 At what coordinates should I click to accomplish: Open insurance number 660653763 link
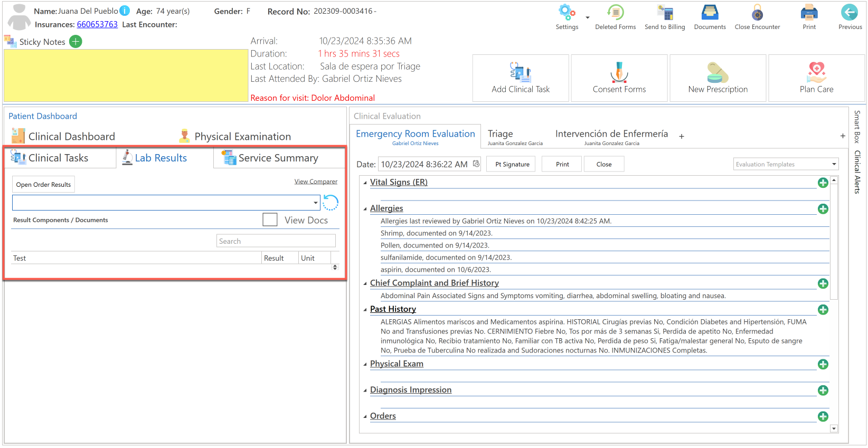pos(97,24)
